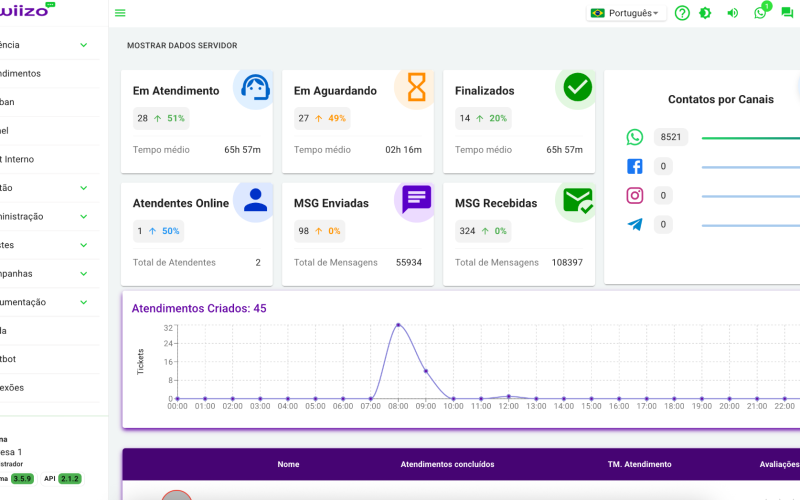
Task: Open the help question mark icon
Action: (x=682, y=13)
